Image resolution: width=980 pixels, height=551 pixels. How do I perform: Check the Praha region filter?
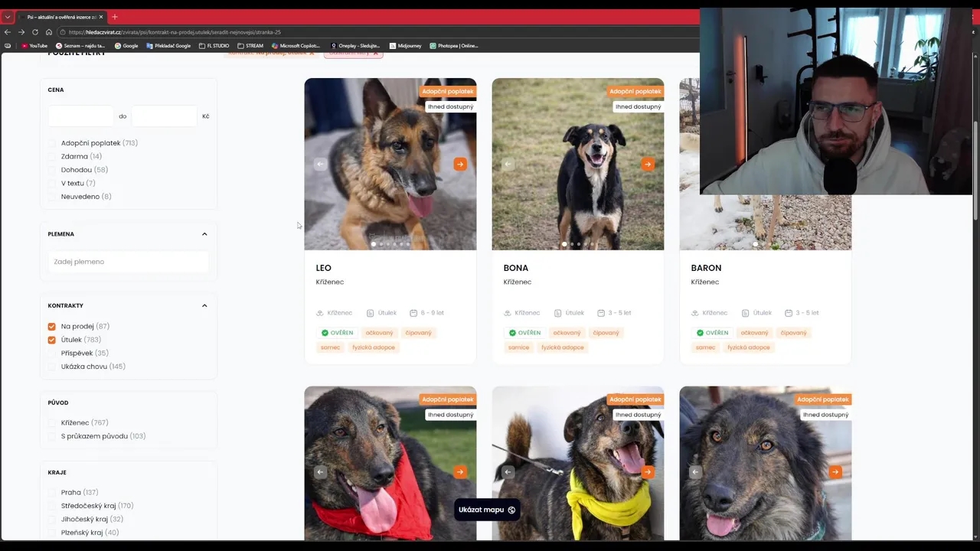tap(52, 492)
